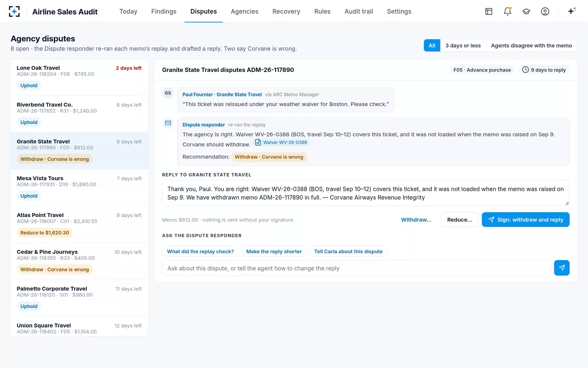This screenshot has height=368, width=588.
Task: Open notifications bell icon
Action: [x=508, y=11]
